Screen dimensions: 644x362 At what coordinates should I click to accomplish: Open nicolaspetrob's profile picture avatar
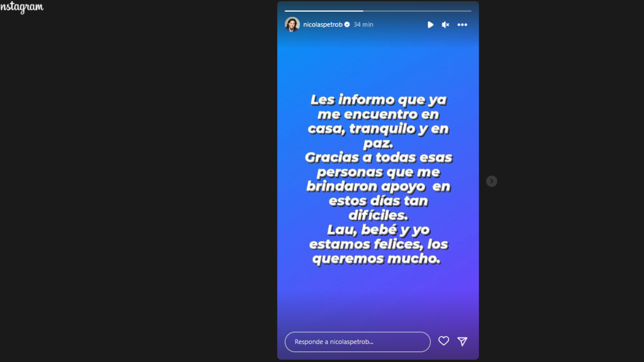(292, 25)
